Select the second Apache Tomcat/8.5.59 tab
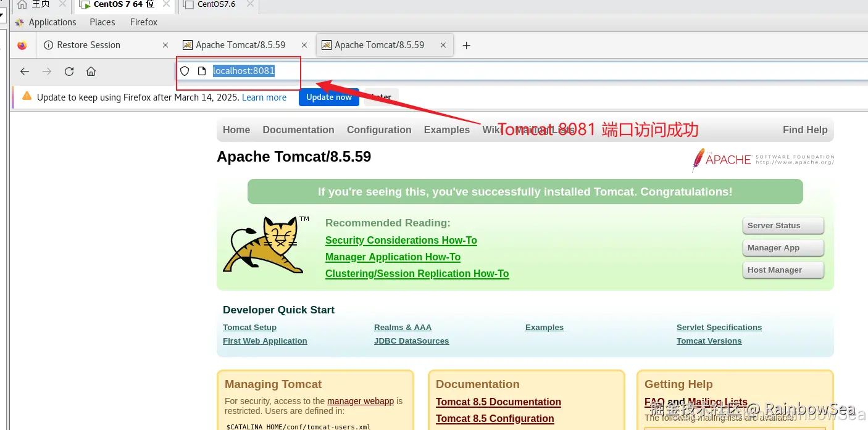The image size is (868, 430). (x=385, y=45)
